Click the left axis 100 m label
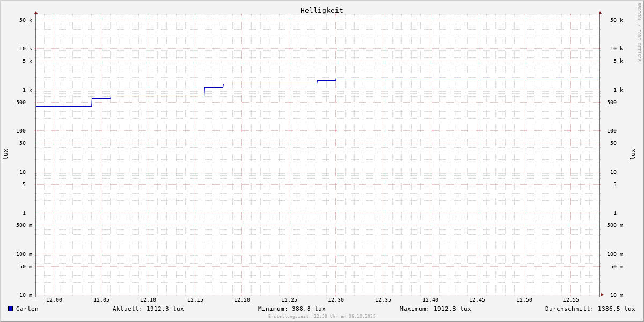 tap(24, 254)
